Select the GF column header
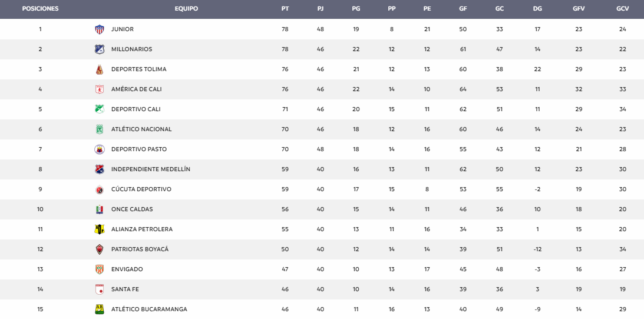 coord(463,9)
